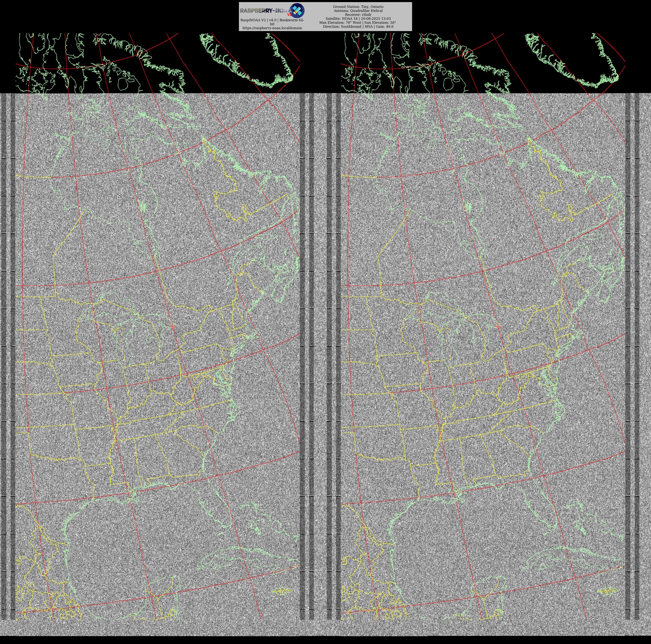The height and width of the screenshot is (644, 651).
Task: Click the Antenna: Quadrafilar Helical line
Action: pyautogui.click(x=358, y=11)
